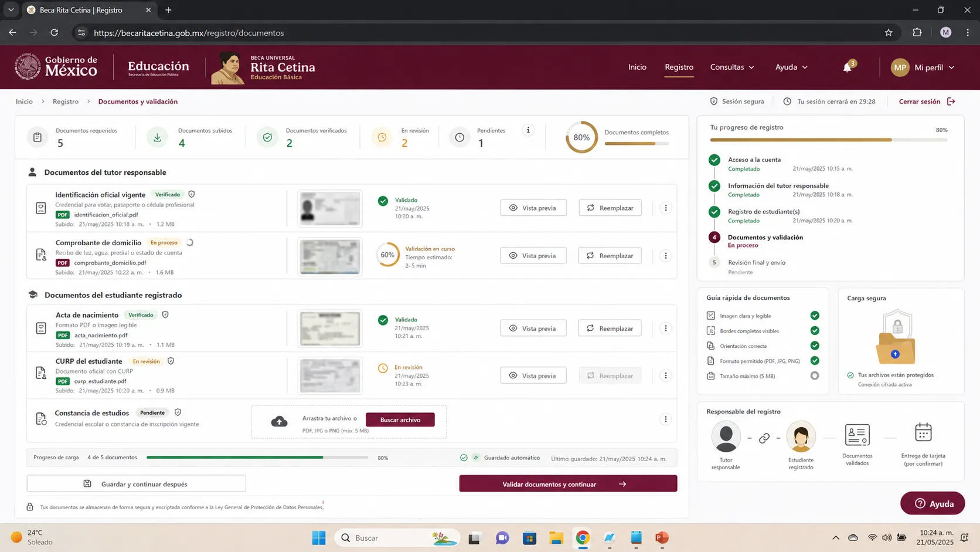The height and width of the screenshot is (552, 980).
Task: Open the browser tab list chevron
Action: click(x=11, y=10)
